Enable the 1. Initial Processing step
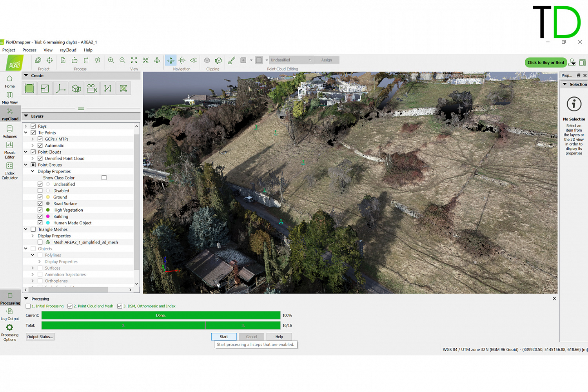Screen dimensions: 588x392 click(27, 306)
